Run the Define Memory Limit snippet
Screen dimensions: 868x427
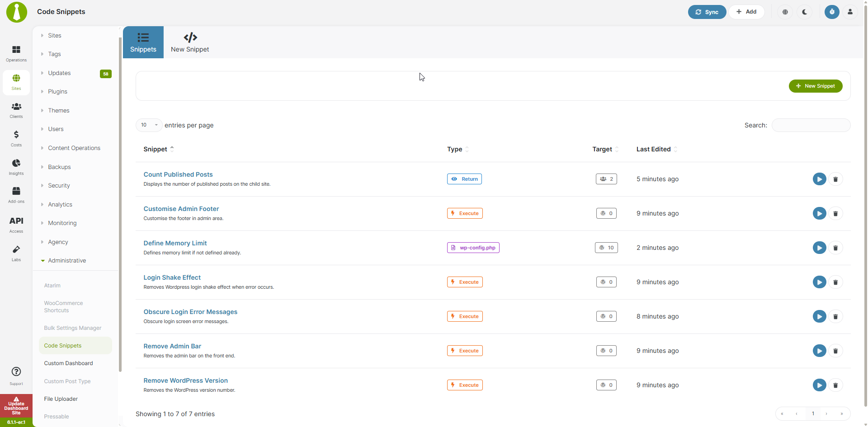pyautogui.click(x=819, y=248)
